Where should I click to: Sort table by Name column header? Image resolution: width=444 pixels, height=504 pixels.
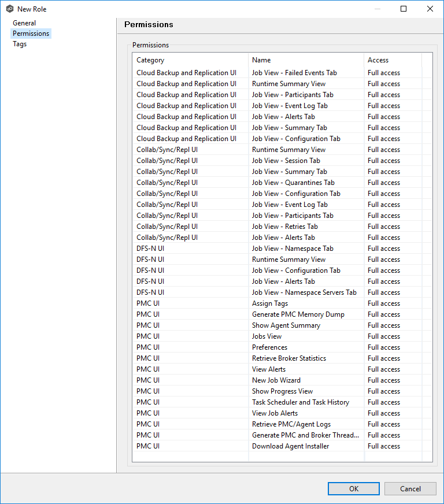(x=261, y=60)
